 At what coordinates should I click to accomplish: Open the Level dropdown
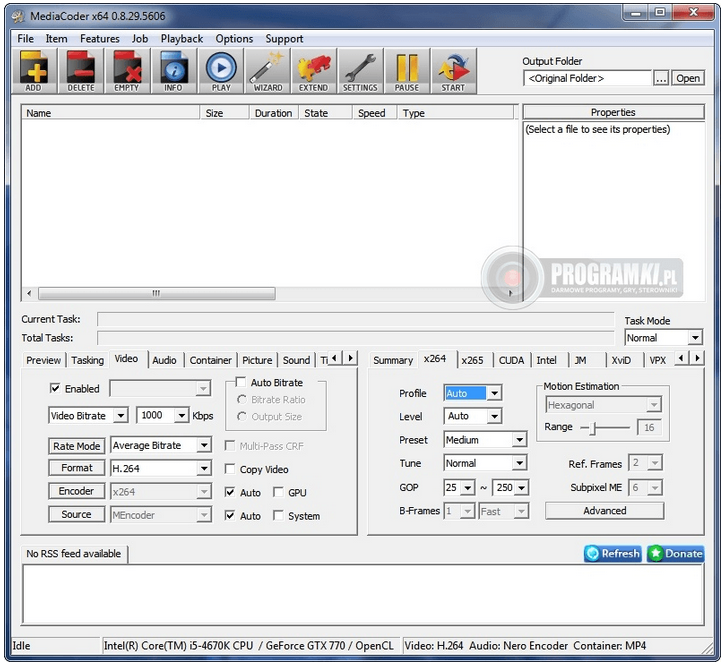[495, 416]
